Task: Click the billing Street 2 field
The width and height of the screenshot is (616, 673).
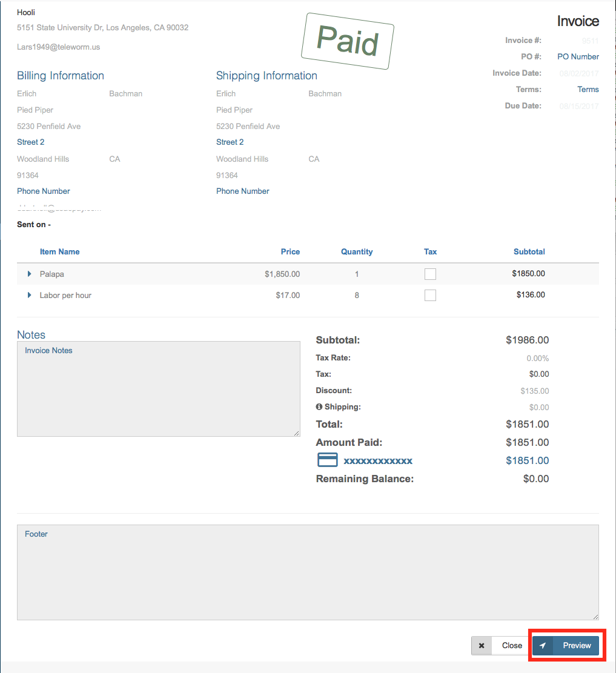Action: pyautogui.click(x=31, y=142)
